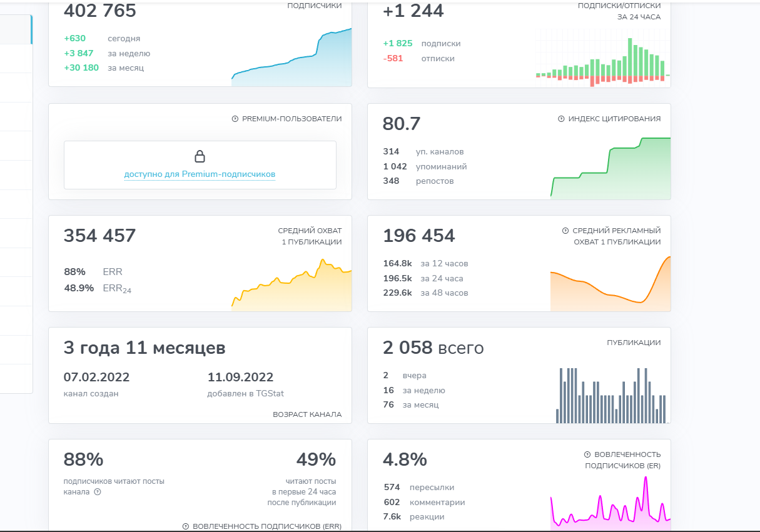Click the '+3 847' weekly value
Image resolution: width=760 pixels, height=532 pixels.
point(79,53)
